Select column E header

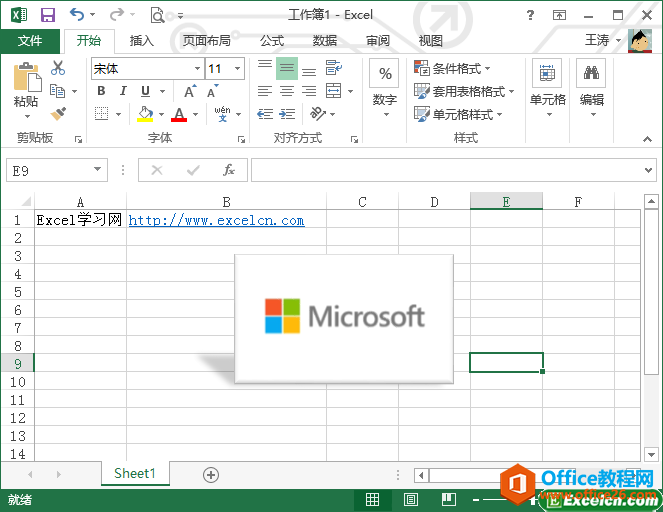(x=506, y=201)
